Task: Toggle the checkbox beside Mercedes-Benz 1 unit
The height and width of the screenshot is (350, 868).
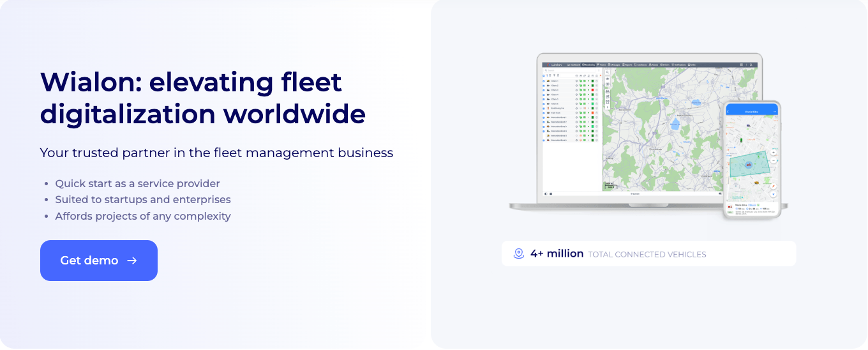Action: click(x=544, y=118)
